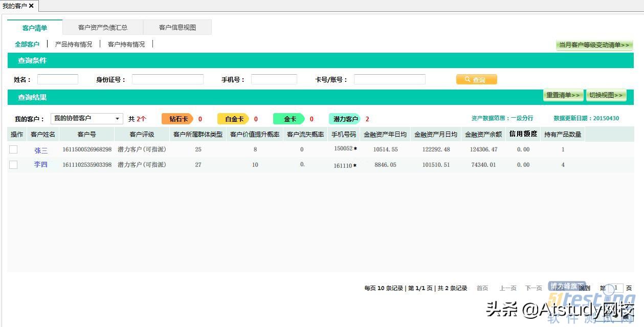The width and height of the screenshot is (644, 327).
Task: Check the checkbox beside customer 张三
Action: click(x=13, y=150)
